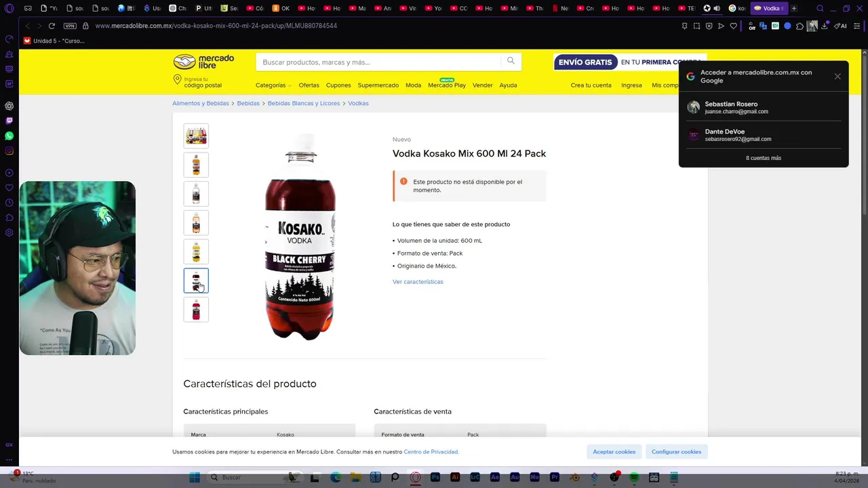Viewport: 868px width, 488px height.
Task: Open ChatGPT icon in the Opera sidebar
Action: coord(9,106)
